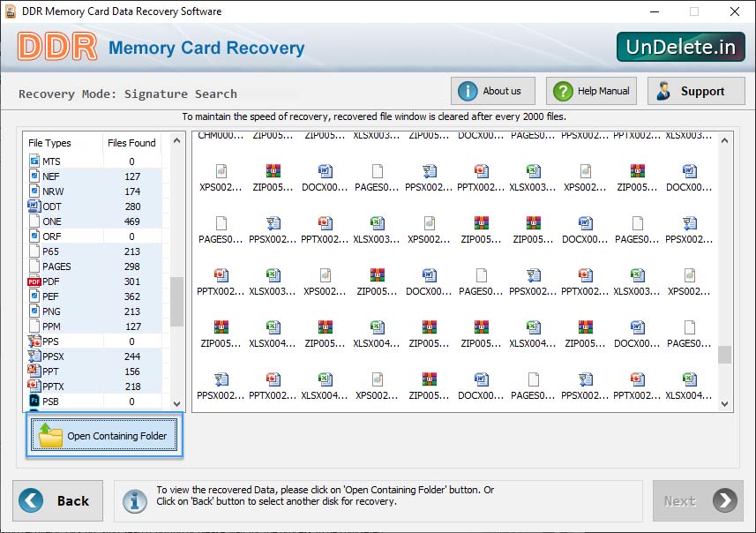Sort by File Types column header

[x=63, y=143]
